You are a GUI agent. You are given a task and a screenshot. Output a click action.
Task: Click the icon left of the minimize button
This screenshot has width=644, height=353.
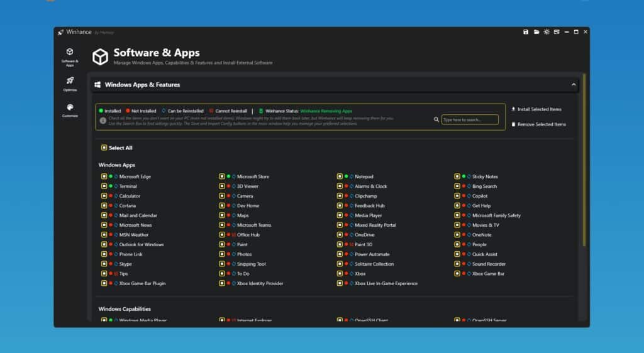point(556,32)
